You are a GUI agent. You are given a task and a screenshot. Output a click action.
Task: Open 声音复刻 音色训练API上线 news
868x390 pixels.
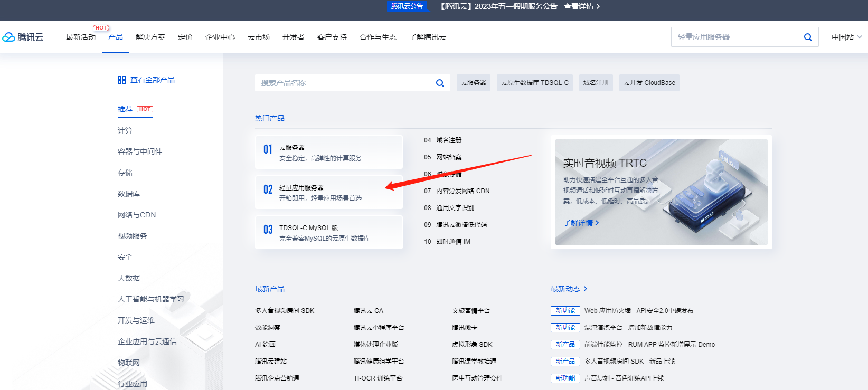[x=624, y=378]
